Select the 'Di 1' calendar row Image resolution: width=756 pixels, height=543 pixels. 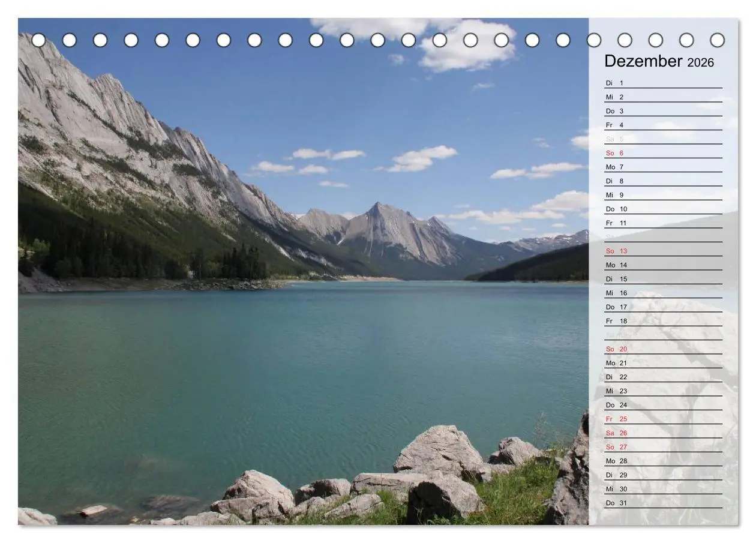[663, 83]
